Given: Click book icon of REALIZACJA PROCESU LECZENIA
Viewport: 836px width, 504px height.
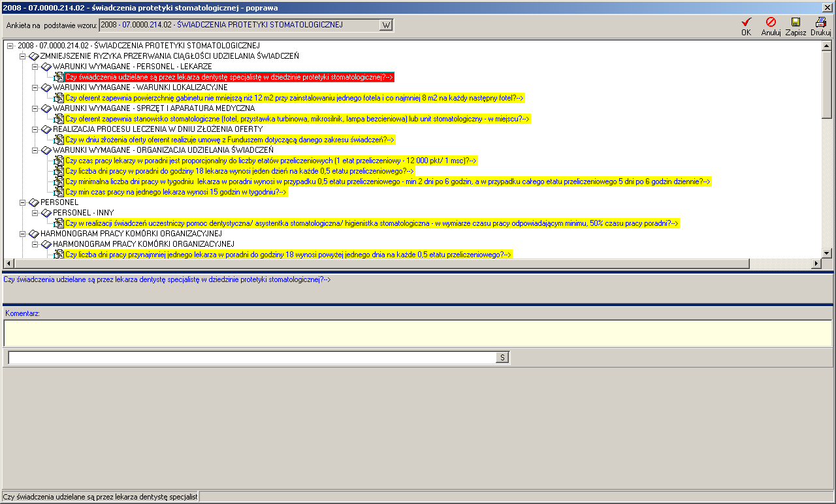Looking at the screenshot, I should 46,129.
